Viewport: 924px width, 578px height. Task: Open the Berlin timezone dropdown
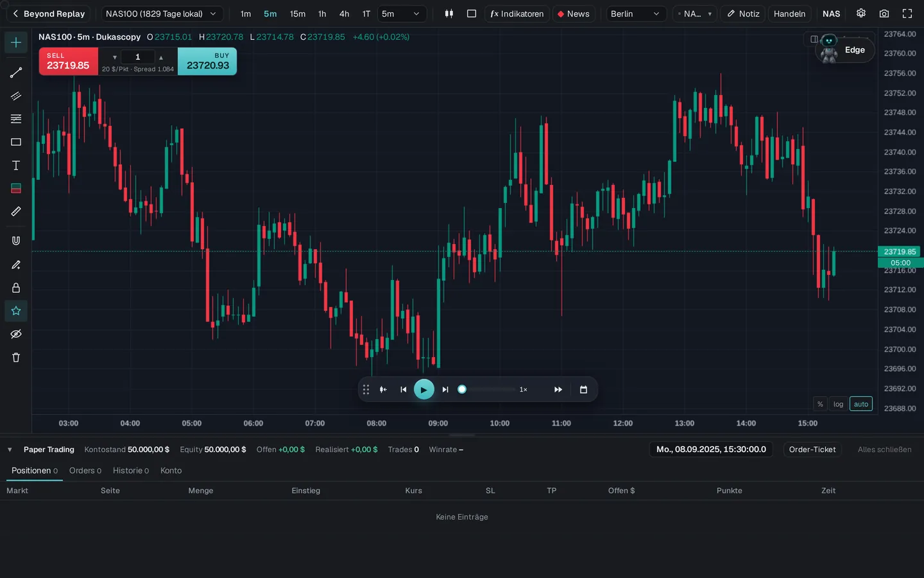pos(636,13)
